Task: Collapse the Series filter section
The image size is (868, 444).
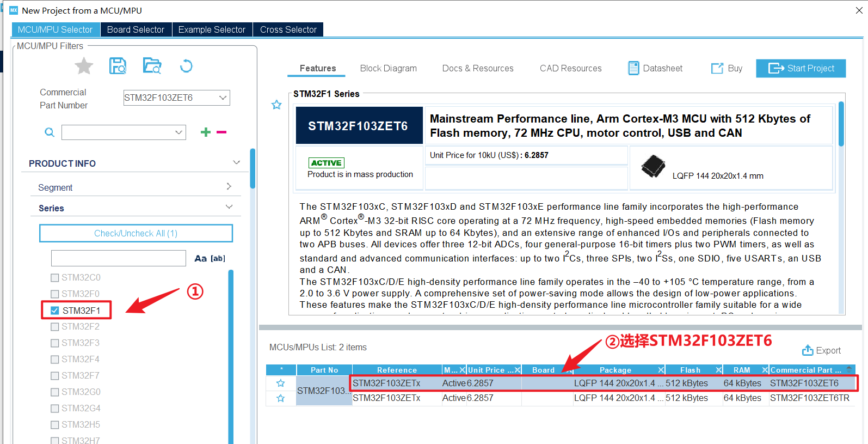Action: tap(229, 207)
